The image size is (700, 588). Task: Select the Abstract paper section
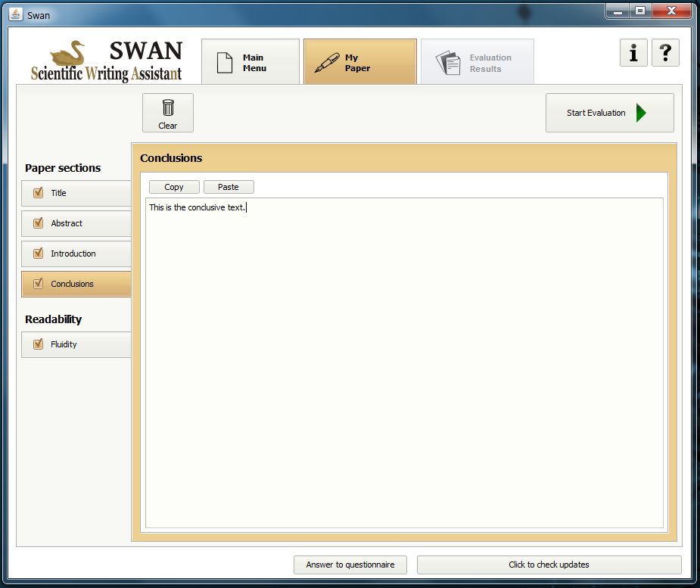click(76, 223)
